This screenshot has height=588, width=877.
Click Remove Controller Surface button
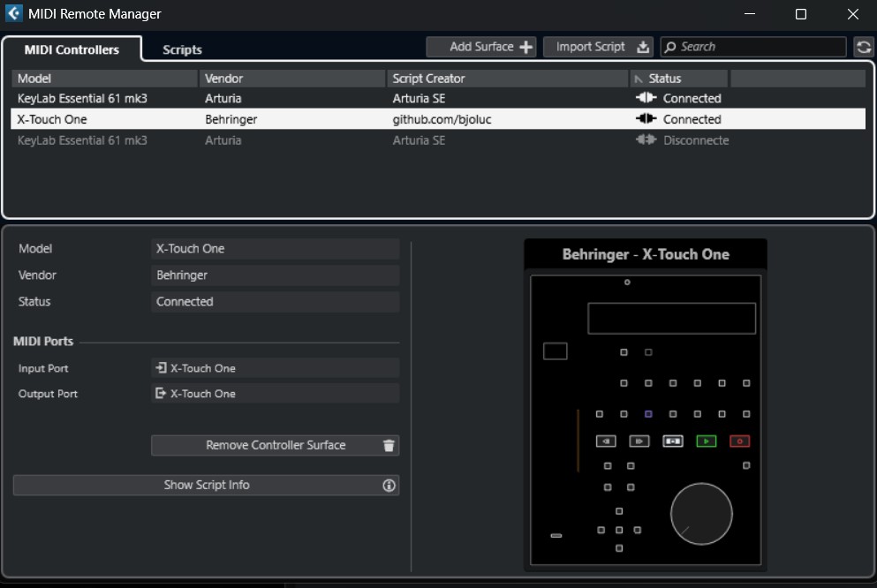pyautogui.click(x=276, y=446)
